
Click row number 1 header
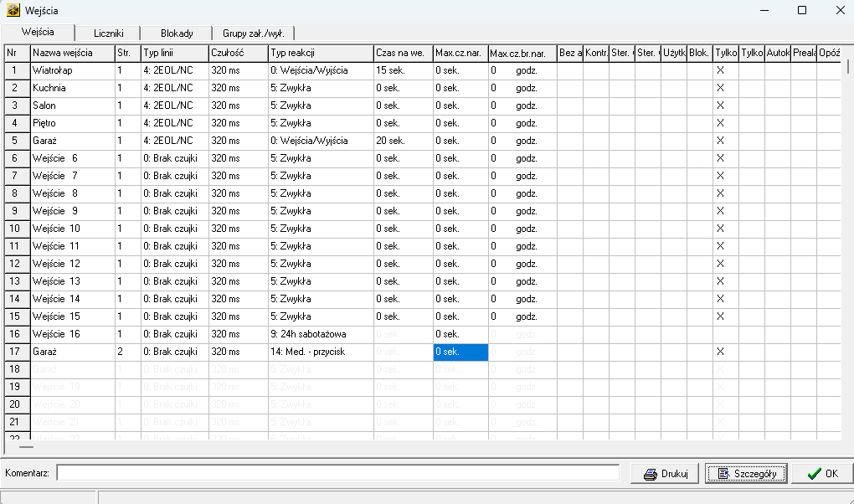coord(18,70)
